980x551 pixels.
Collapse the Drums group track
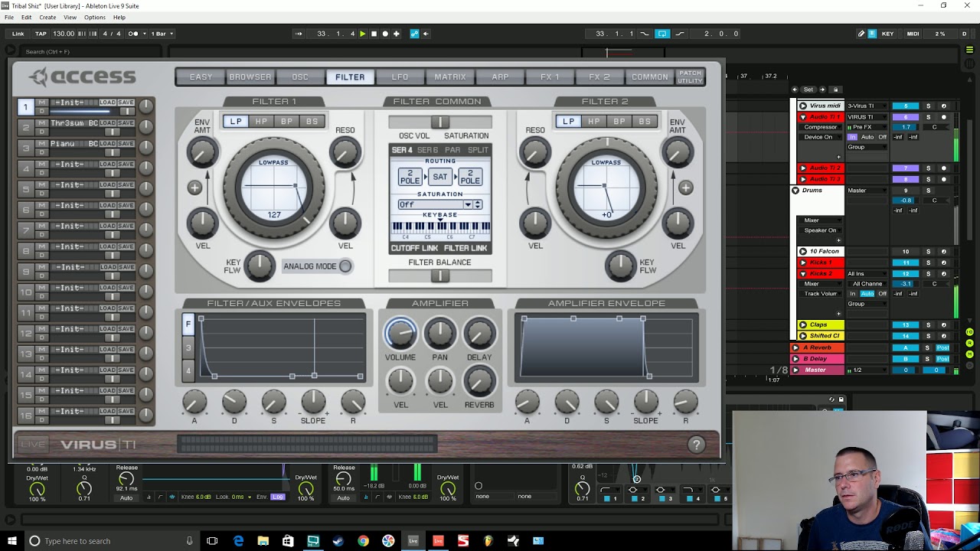(x=795, y=190)
